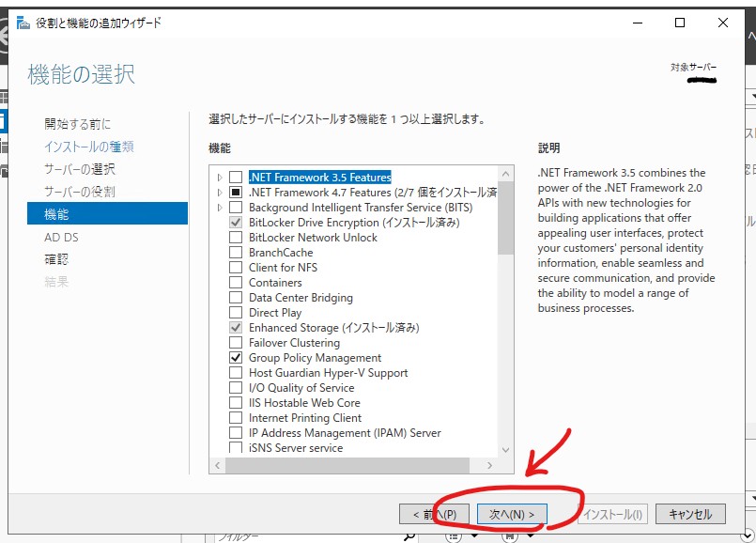The width and height of the screenshot is (756, 543).
Task: Check Failover Clustering checkbox
Action: pos(236,342)
